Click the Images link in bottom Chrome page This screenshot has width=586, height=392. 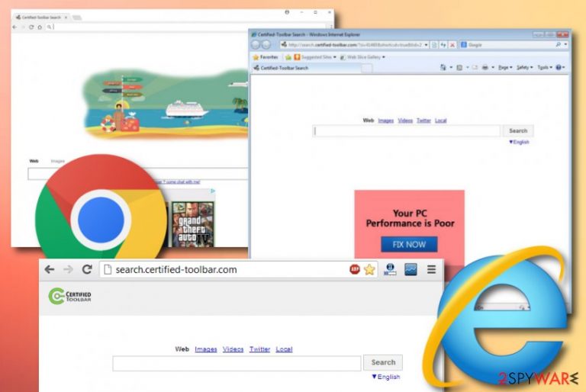[206, 349]
